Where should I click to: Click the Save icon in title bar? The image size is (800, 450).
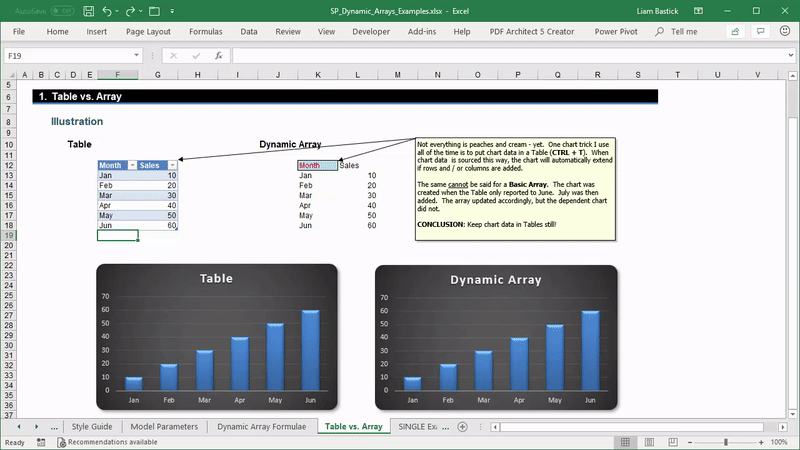88,11
